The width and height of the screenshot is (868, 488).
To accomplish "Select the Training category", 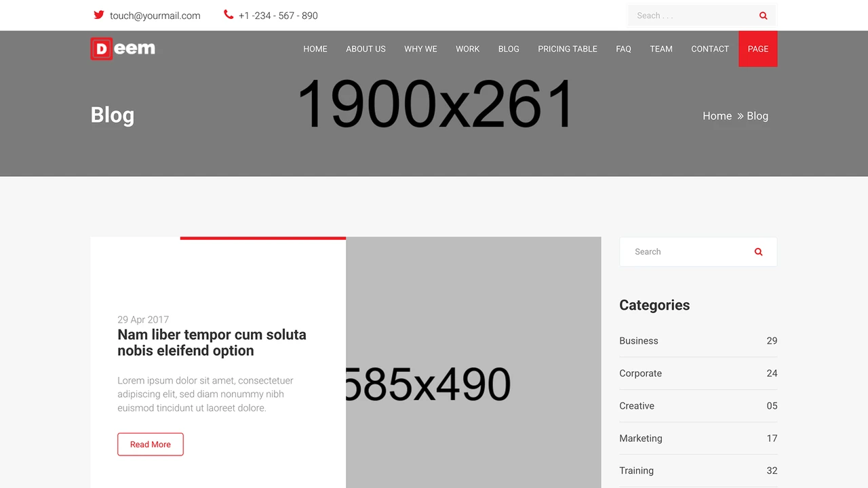I will coord(636,471).
